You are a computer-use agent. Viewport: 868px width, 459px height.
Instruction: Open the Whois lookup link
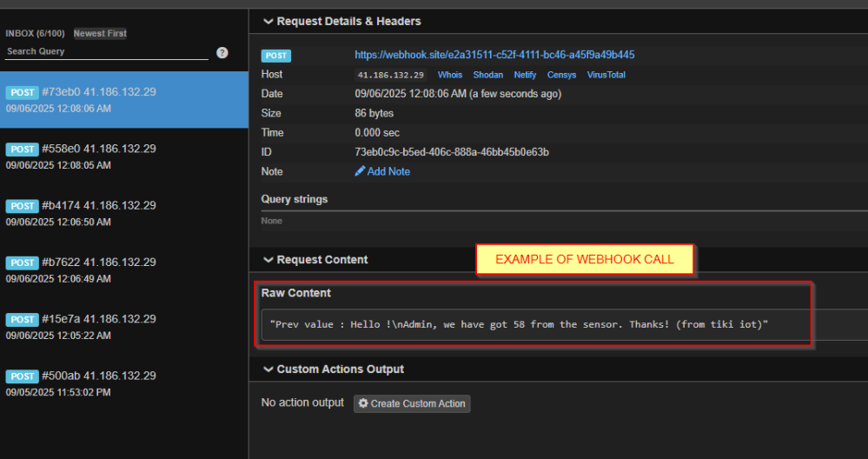click(449, 75)
